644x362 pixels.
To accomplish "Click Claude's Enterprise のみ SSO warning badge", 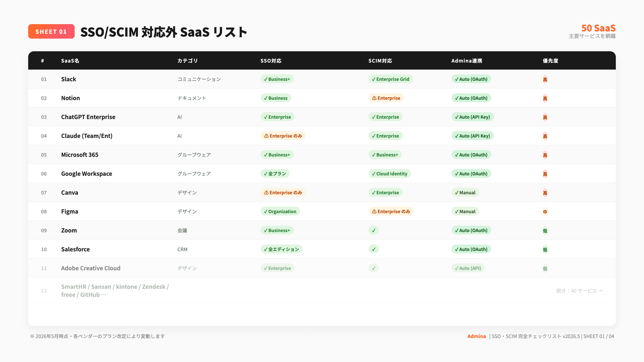I will 283,136.
